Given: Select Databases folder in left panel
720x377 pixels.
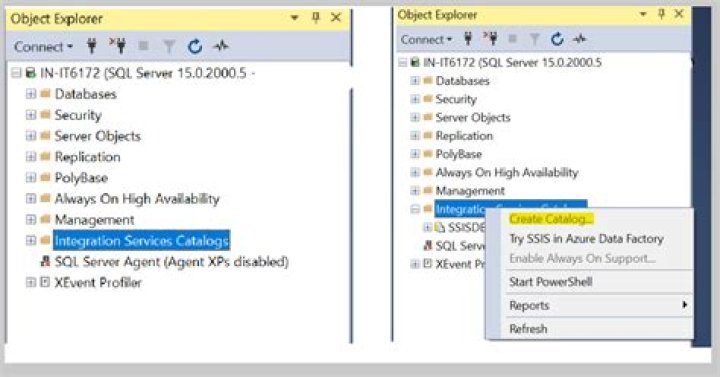Looking at the screenshot, I should [85, 94].
